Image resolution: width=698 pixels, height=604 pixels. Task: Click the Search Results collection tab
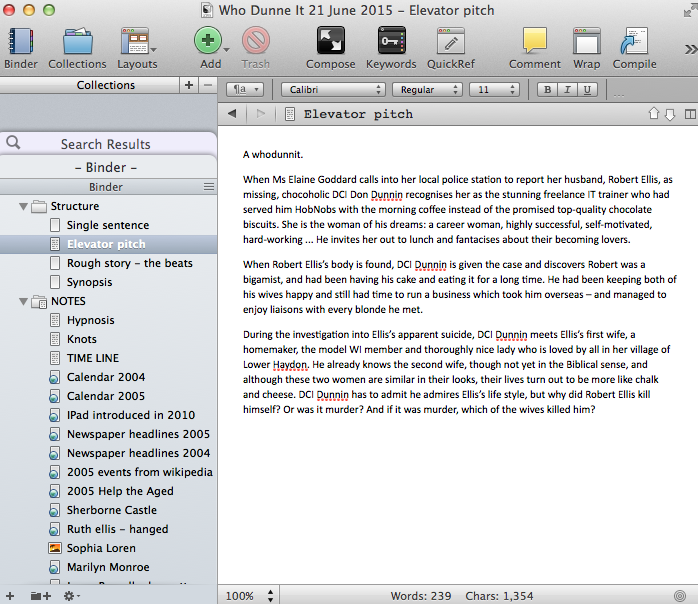click(x=105, y=144)
